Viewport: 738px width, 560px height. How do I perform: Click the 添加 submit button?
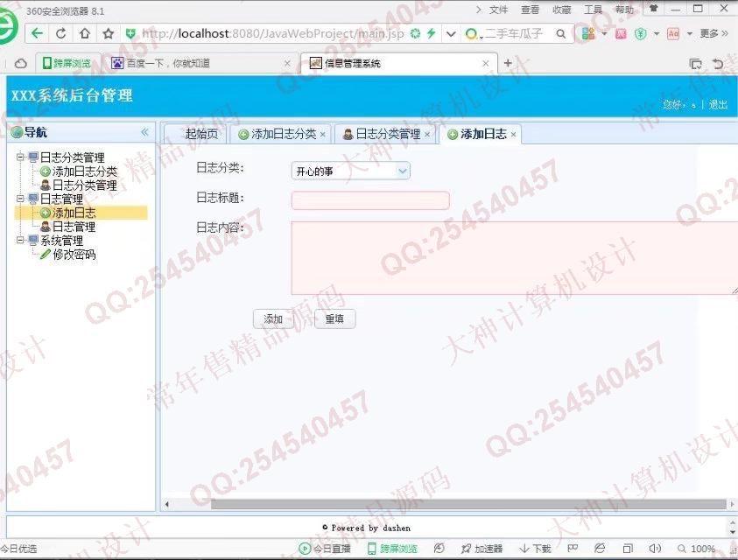[x=273, y=319]
